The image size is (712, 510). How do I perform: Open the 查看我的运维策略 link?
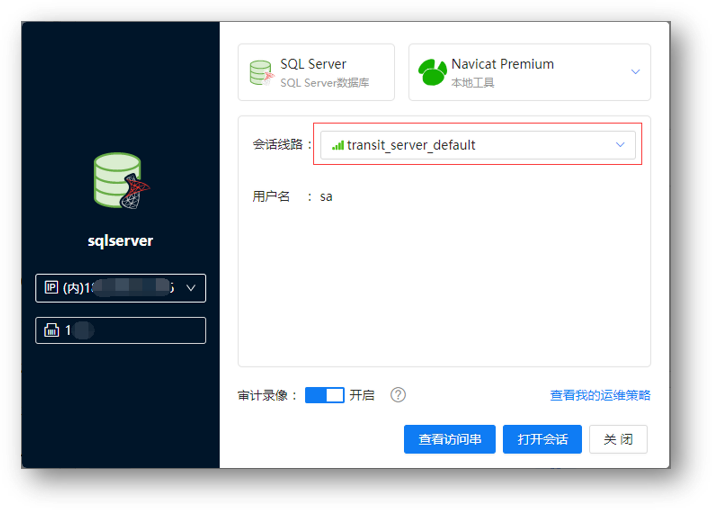click(600, 395)
